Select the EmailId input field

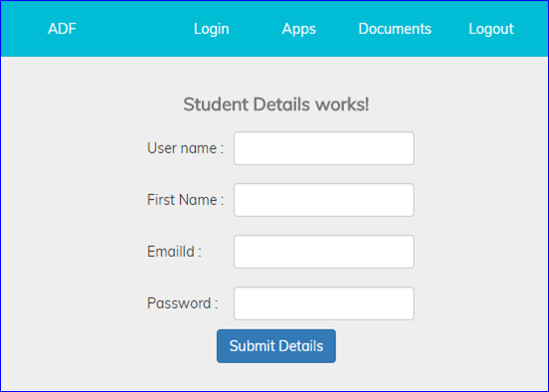pyautogui.click(x=324, y=252)
